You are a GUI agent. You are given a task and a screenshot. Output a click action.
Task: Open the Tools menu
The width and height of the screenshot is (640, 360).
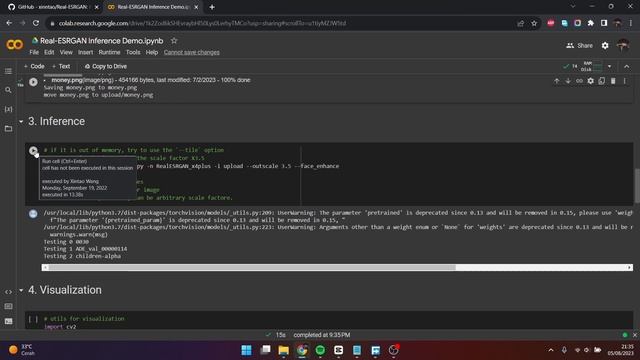pyautogui.click(x=133, y=52)
